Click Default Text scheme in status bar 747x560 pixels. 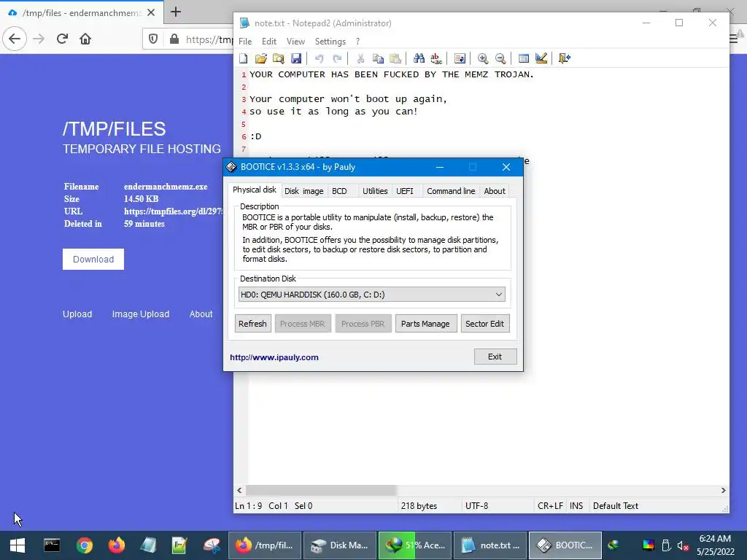coord(616,506)
